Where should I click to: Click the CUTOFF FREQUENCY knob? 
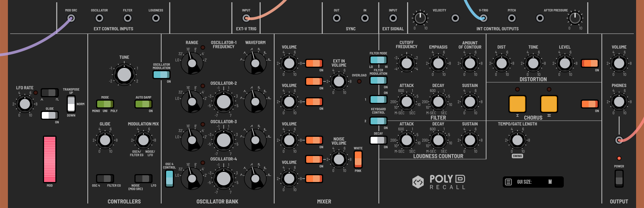point(407,63)
